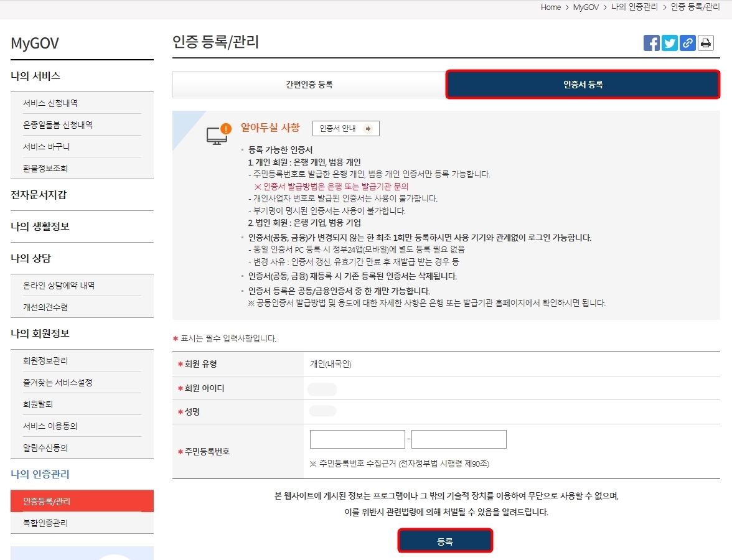The image size is (732, 560).
Task: Copy the page URL link icon
Action: pos(687,42)
